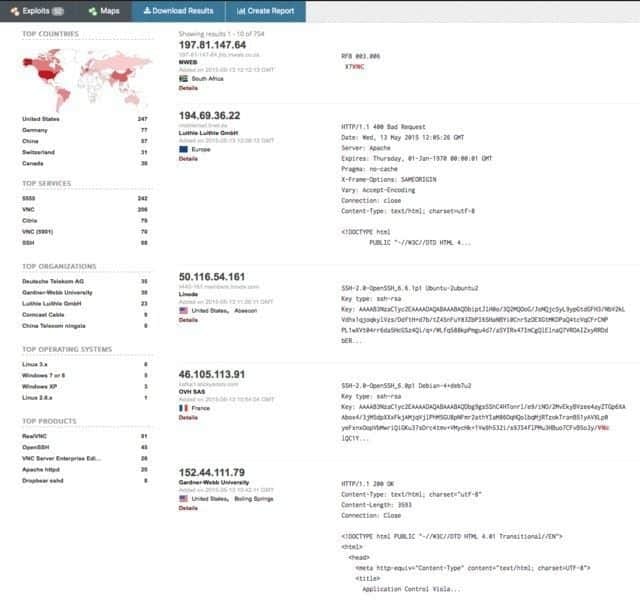Click 'Connection: close' in the 194.69.36.22 banner
Image resolution: width=640 pixels, height=600 pixels.
(371, 200)
